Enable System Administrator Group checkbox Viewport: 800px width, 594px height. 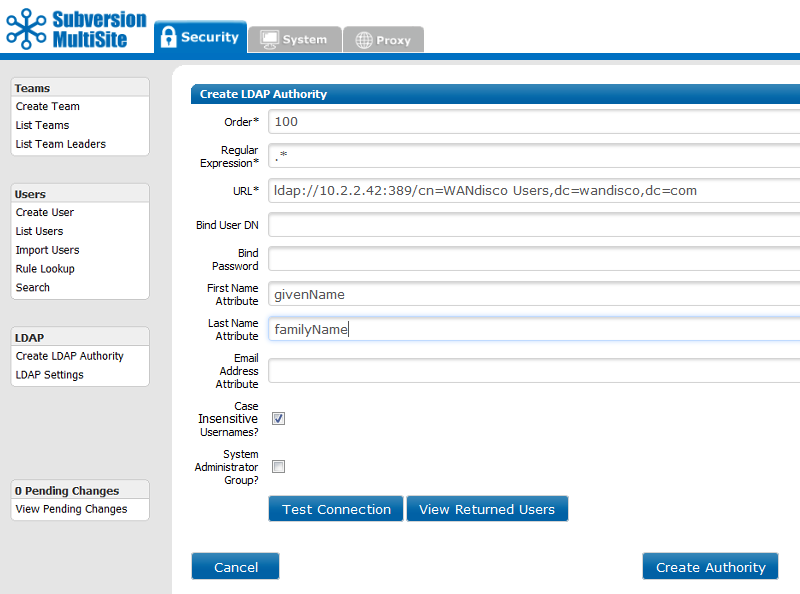(278, 467)
